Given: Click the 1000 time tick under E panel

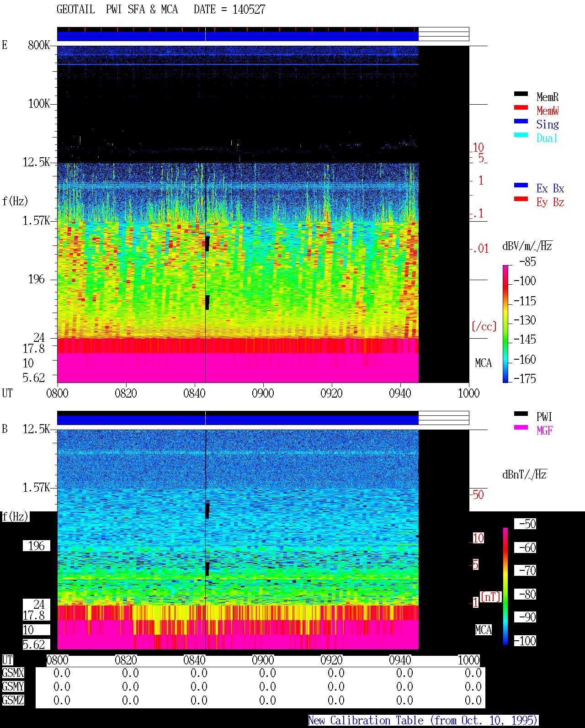Looking at the screenshot, I should [x=469, y=393].
